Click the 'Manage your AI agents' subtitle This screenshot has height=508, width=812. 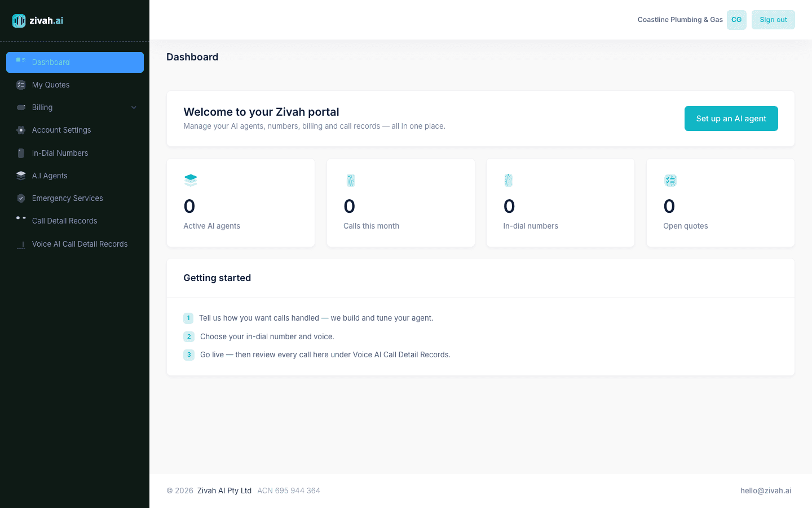(x=314, y=126)
